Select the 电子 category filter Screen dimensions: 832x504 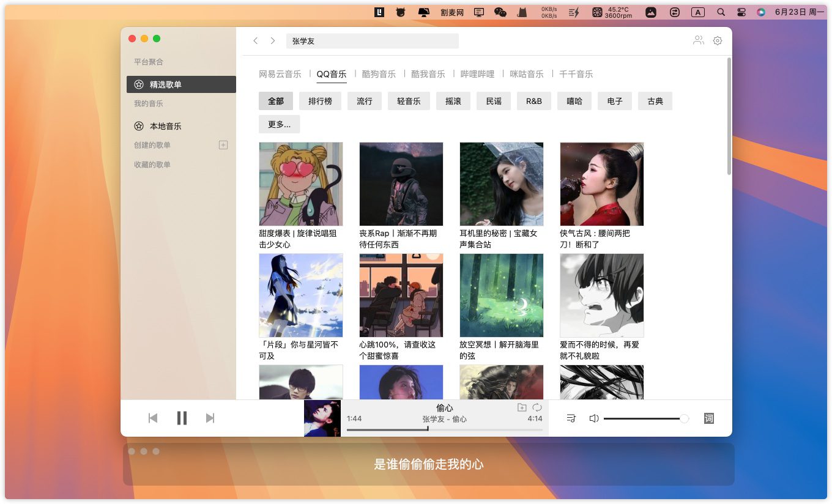[615, 101]
